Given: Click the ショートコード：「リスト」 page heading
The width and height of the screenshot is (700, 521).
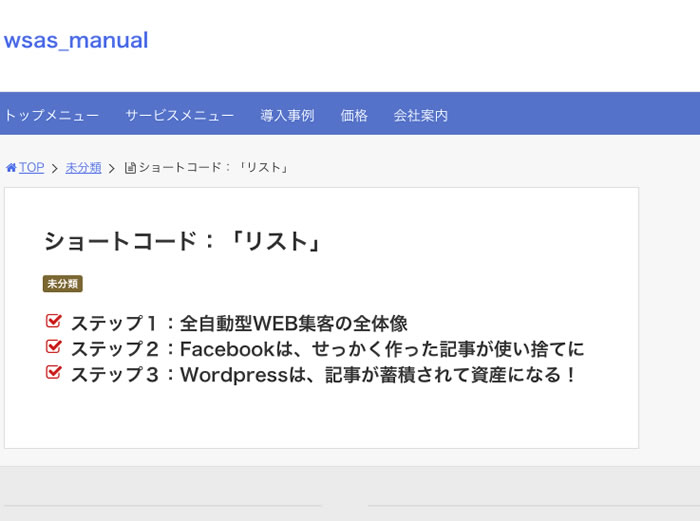Looking at the screenshot, I should [x=182, y=241].
